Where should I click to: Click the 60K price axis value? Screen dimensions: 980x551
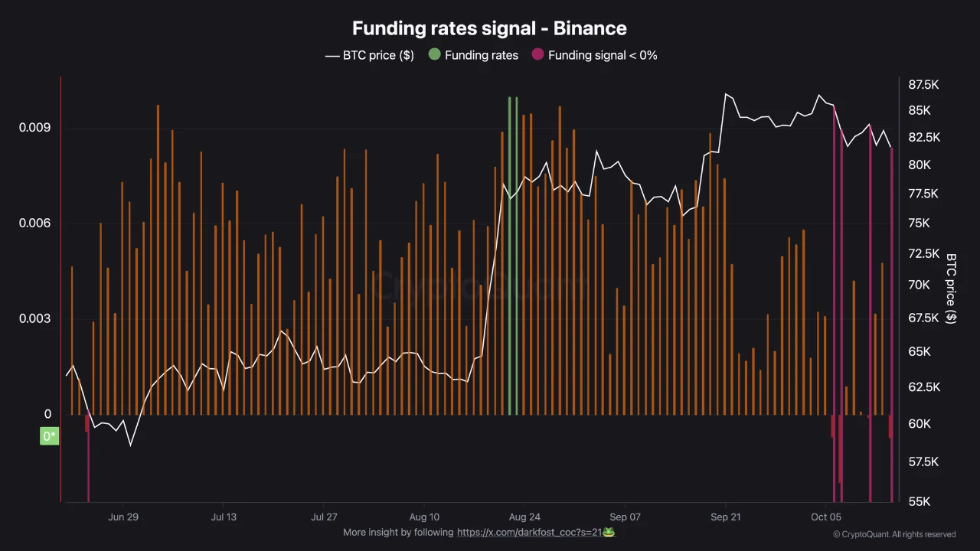click(x=920, y=424)
